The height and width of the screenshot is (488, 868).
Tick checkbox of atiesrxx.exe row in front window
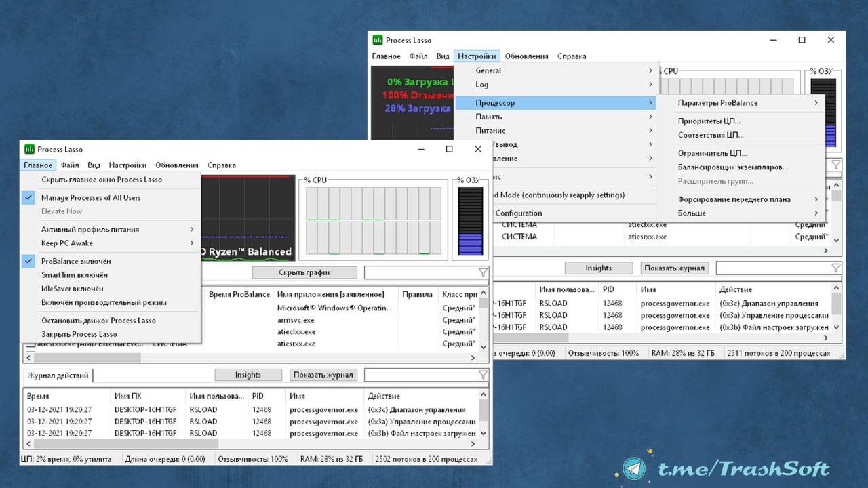coord(30,344)
